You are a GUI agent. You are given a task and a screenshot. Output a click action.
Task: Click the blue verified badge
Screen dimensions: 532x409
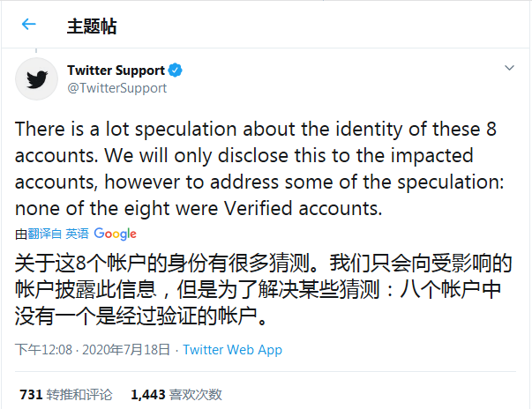tap(176, 70)
